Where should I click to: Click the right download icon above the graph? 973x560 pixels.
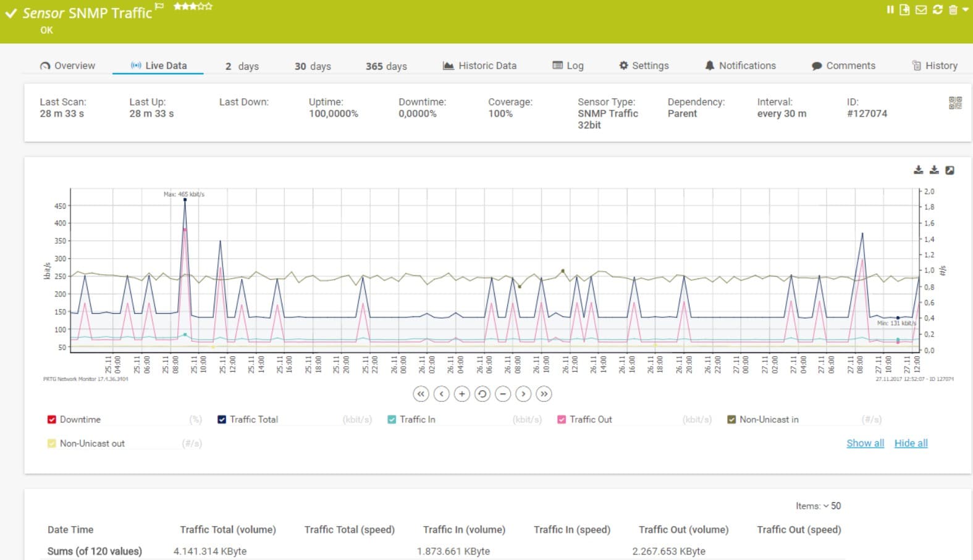[x=934, y=170]
